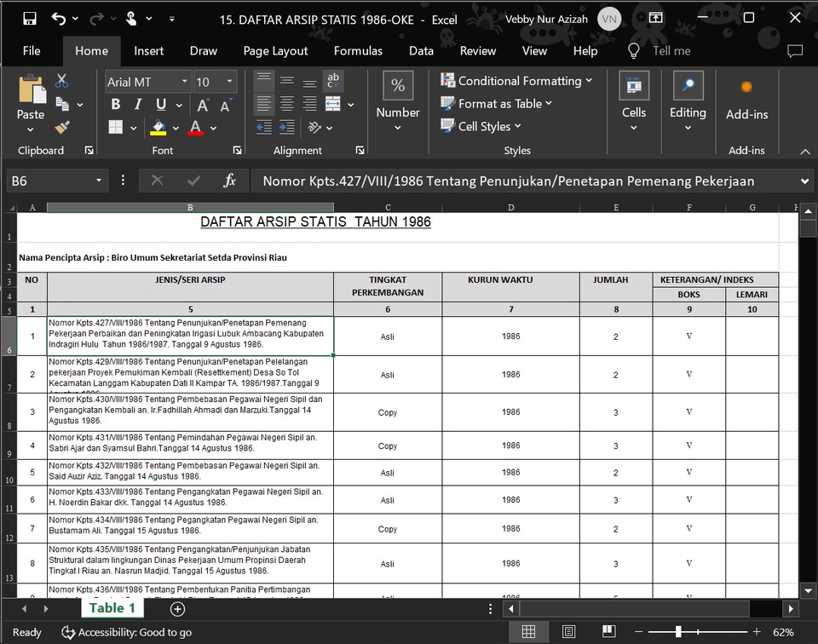Screen dimensions: 818x644
Task: Increase the font size with Grow Font
Action: (x=202, y=104)
